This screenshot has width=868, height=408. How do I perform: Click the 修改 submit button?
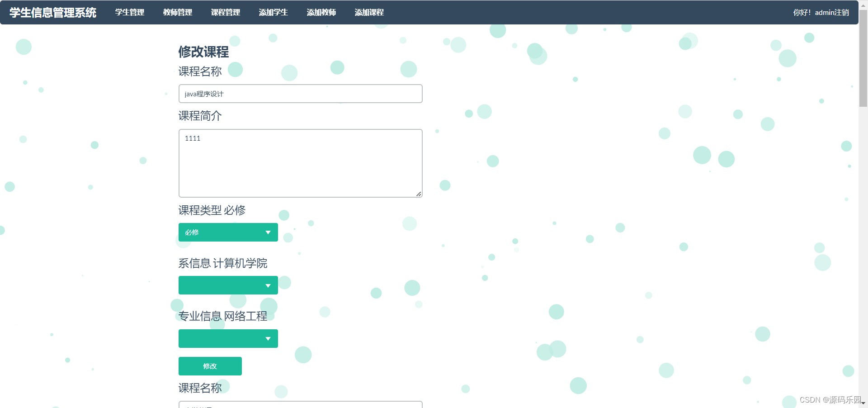tap(210, 366)
